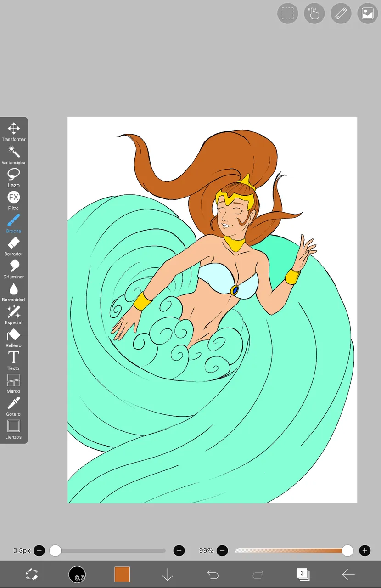Tap the drawing canvas artwork
The image size is (381, 588).
[212, 310]
